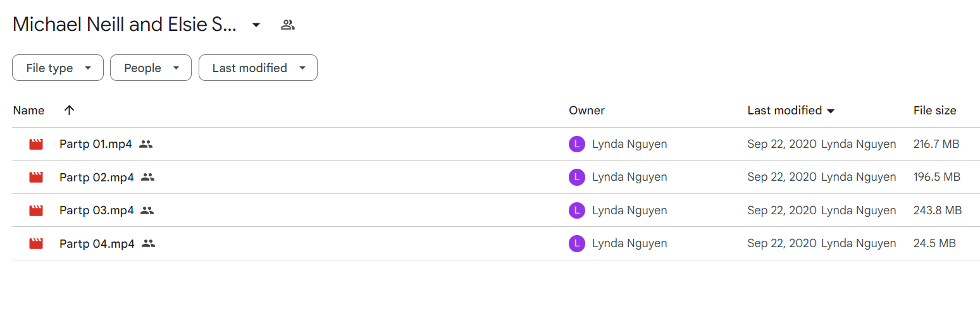Viewport: 980px width, 316px height.
Task: Click the File size column header
Action: pyautogui.click(x=935, y=111)
